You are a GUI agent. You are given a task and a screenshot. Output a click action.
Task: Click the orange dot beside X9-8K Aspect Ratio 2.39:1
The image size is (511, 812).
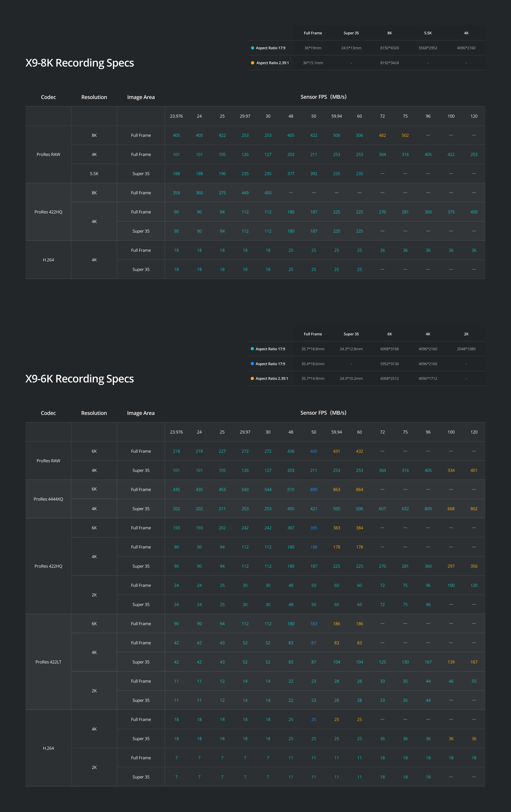[x=252, y=63]
